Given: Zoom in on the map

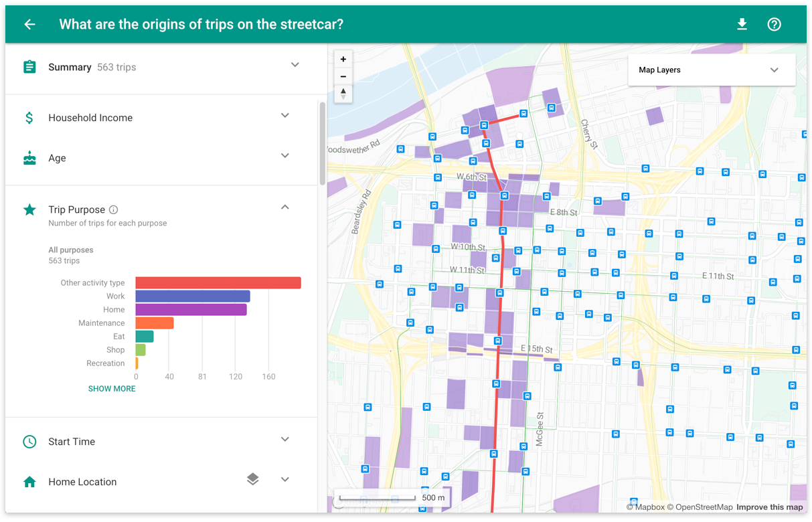Looking at the screenshot, I should tap(343, 59).
